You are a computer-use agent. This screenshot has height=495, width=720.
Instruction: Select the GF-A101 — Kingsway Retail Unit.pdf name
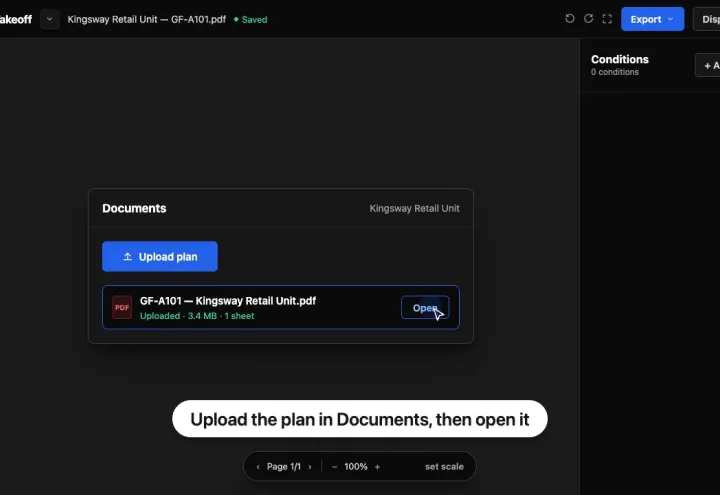[x=228, y=301]
